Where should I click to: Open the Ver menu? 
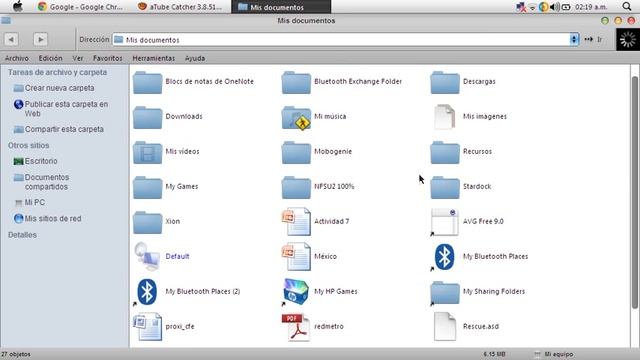tap(78, 58)
